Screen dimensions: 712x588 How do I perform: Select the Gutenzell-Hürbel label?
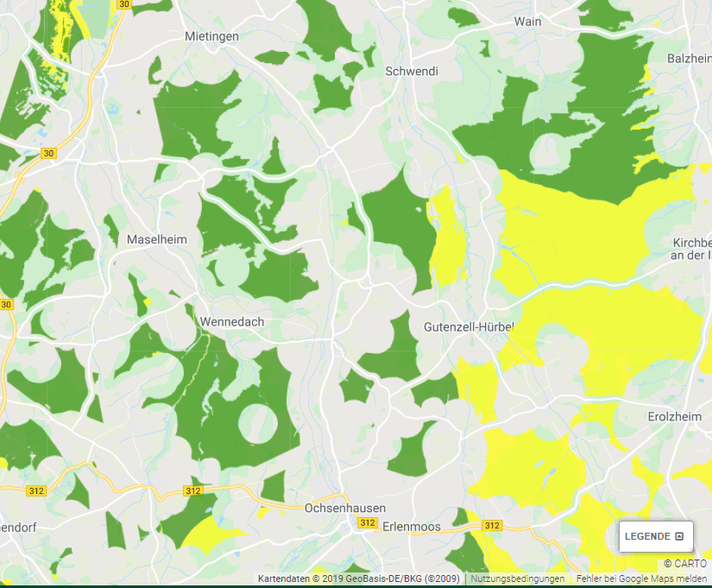[469, 327]
